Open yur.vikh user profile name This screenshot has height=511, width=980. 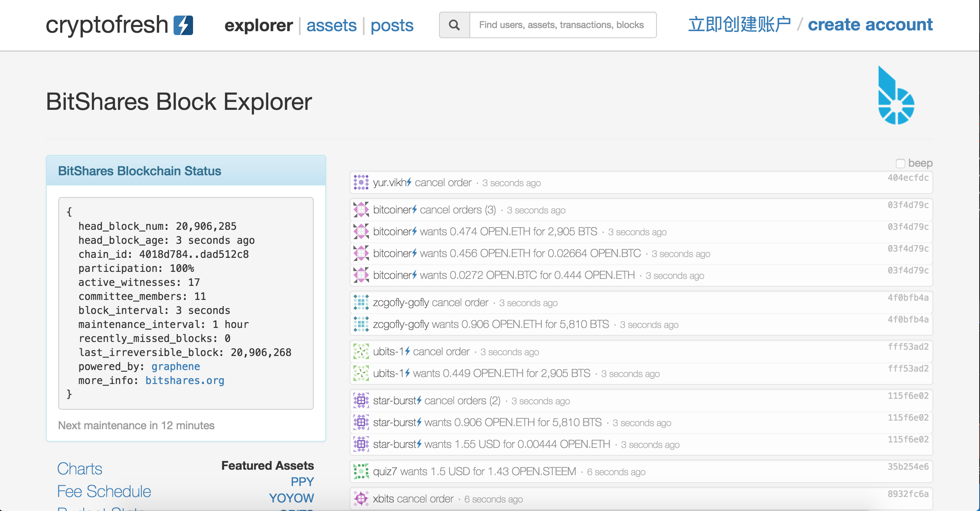coord(390,182)
